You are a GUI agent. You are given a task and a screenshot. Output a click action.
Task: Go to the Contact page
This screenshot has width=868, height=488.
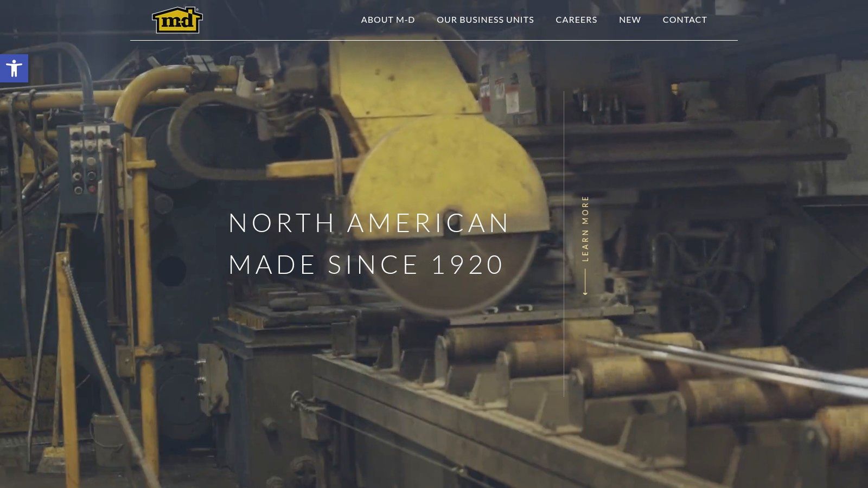click(x=685, y=20)
